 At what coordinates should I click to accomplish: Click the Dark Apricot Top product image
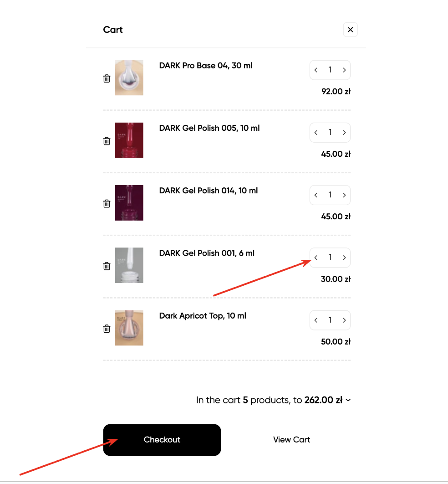[129, 328]
